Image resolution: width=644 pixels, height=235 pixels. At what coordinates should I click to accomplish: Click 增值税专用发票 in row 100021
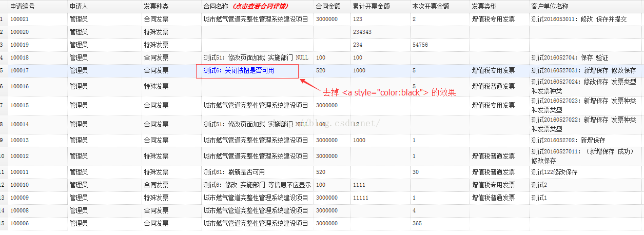493,19
